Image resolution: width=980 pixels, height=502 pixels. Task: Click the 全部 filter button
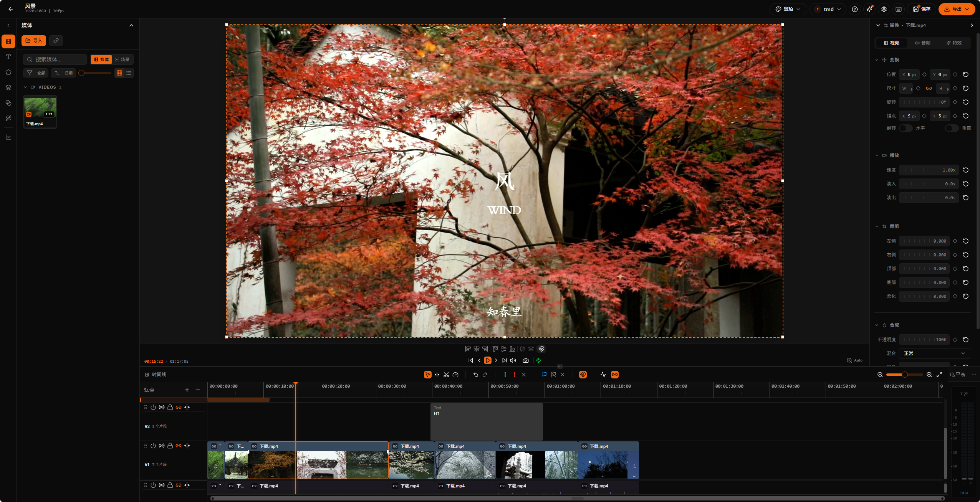click(x=36, y=73)
